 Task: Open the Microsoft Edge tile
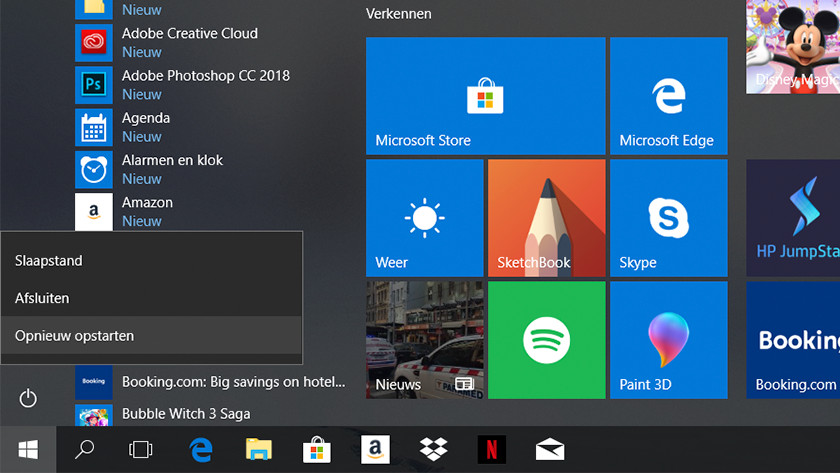[x=669, y=96]
